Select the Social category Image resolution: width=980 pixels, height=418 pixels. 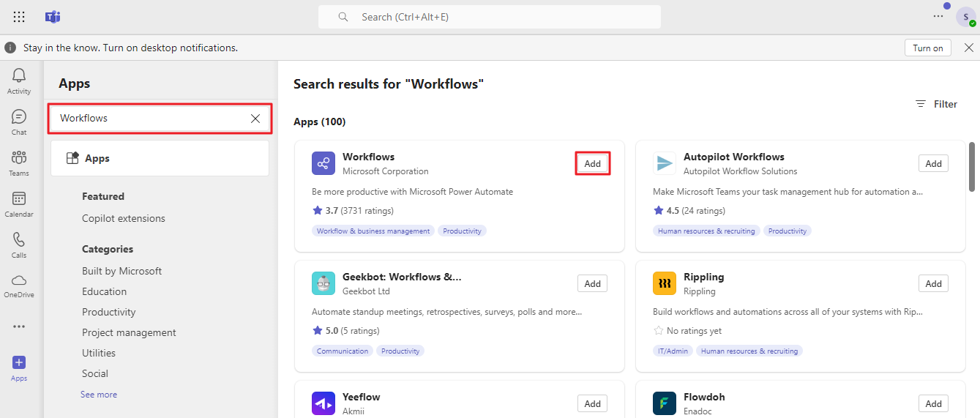click(x=95, y=373)
